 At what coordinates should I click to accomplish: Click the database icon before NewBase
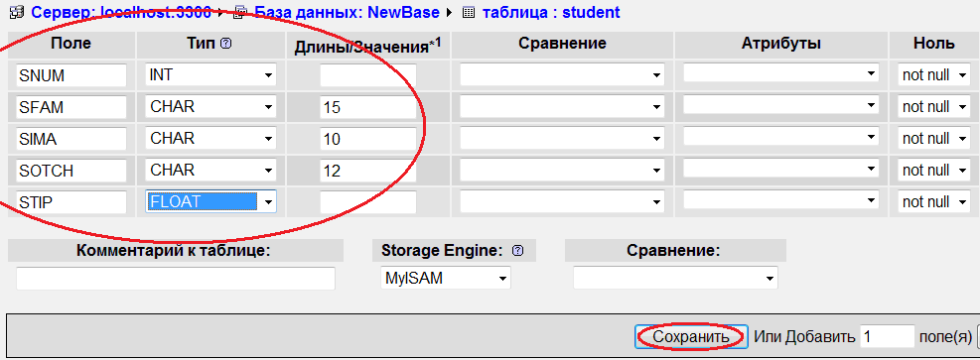[x=239, y=12]
